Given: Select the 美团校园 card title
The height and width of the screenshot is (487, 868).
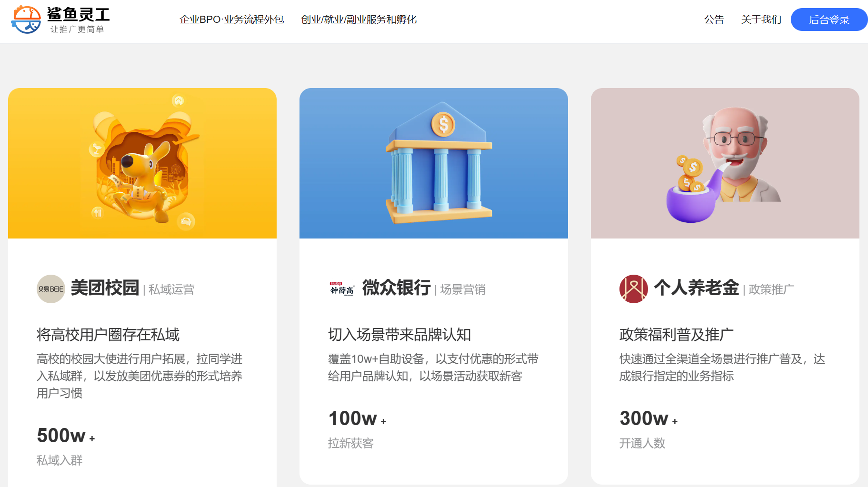Looking at the screenshot, I should click(105, 288).
